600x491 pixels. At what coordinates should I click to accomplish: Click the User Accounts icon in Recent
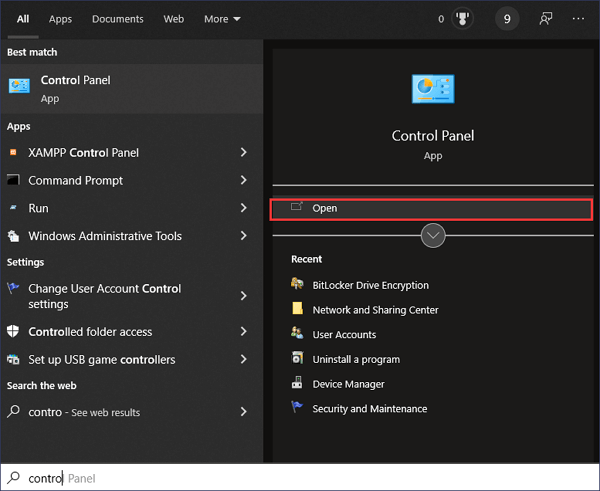pos(297,334)
